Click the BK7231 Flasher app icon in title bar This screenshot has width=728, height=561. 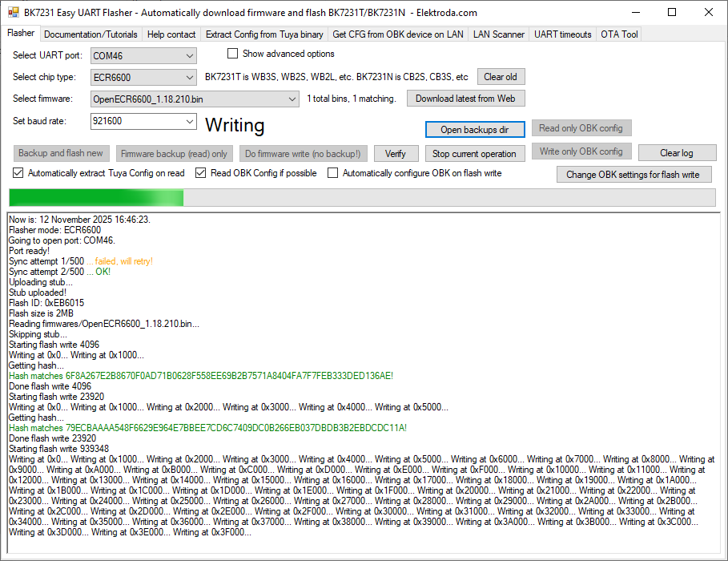(14, 13)
